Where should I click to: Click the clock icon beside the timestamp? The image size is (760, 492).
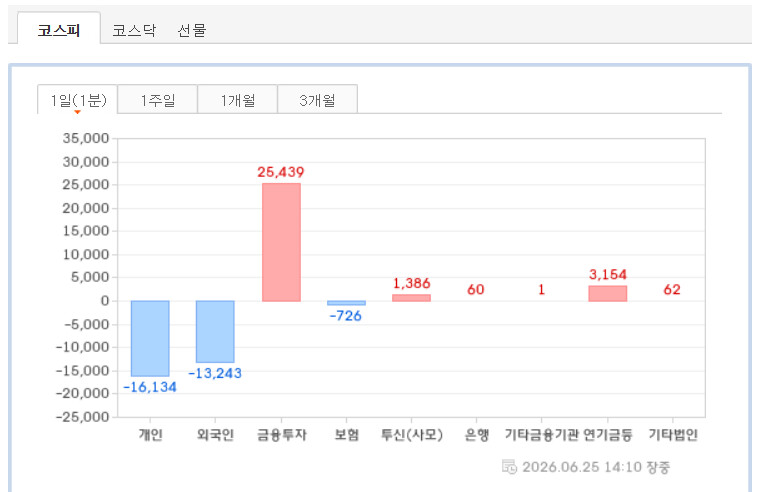(x=509, y=467)
